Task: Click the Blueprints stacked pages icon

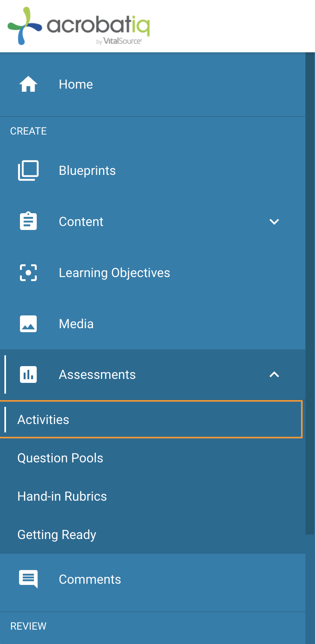Action: point(28,170)
